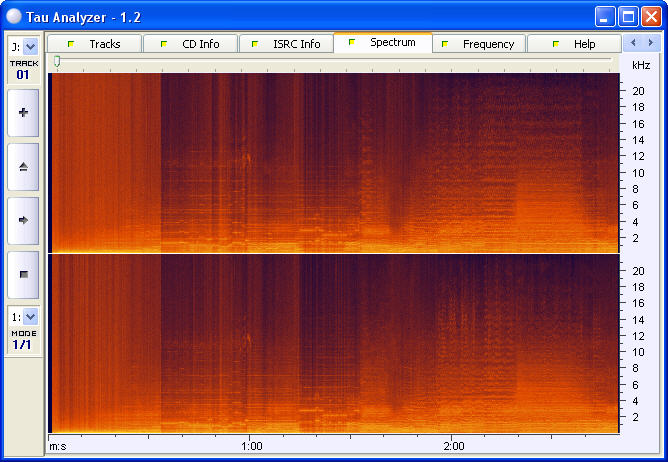Open the Help tab
The image size is (668, 462).
574,44
